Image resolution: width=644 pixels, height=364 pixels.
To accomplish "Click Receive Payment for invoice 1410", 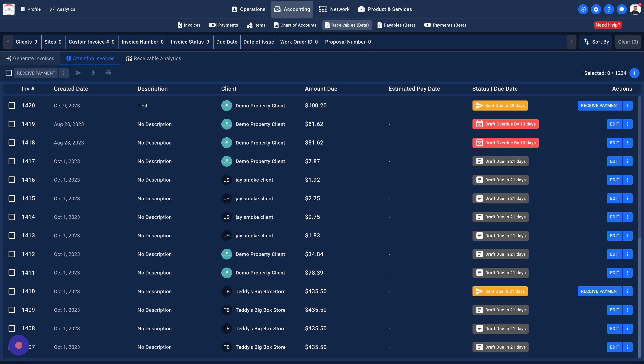I will 600,291.
